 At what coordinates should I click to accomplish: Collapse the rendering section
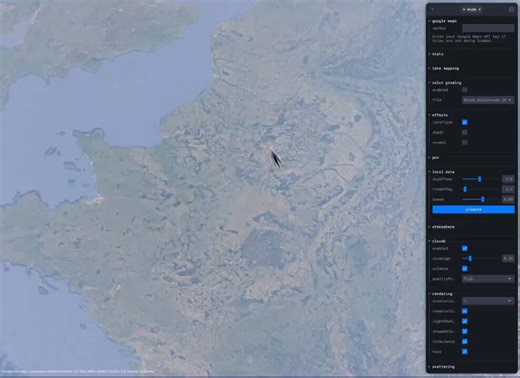point(442,294)
